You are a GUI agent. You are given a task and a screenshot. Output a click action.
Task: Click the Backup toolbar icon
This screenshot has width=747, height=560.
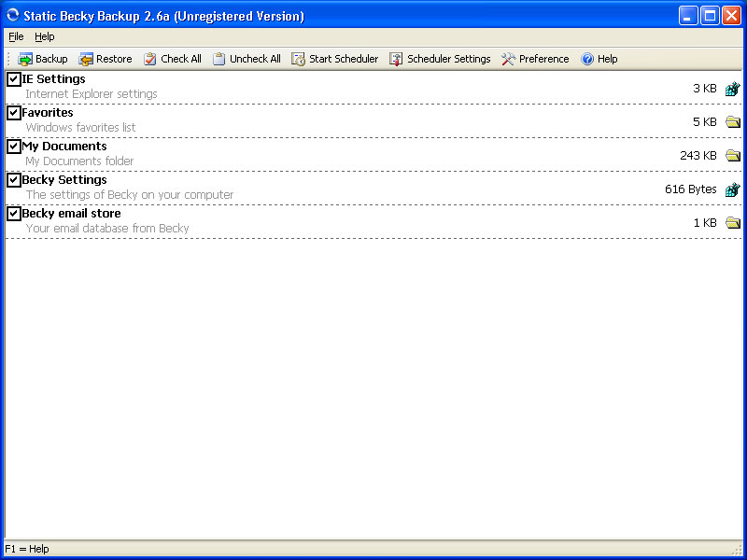click(25, 59)
